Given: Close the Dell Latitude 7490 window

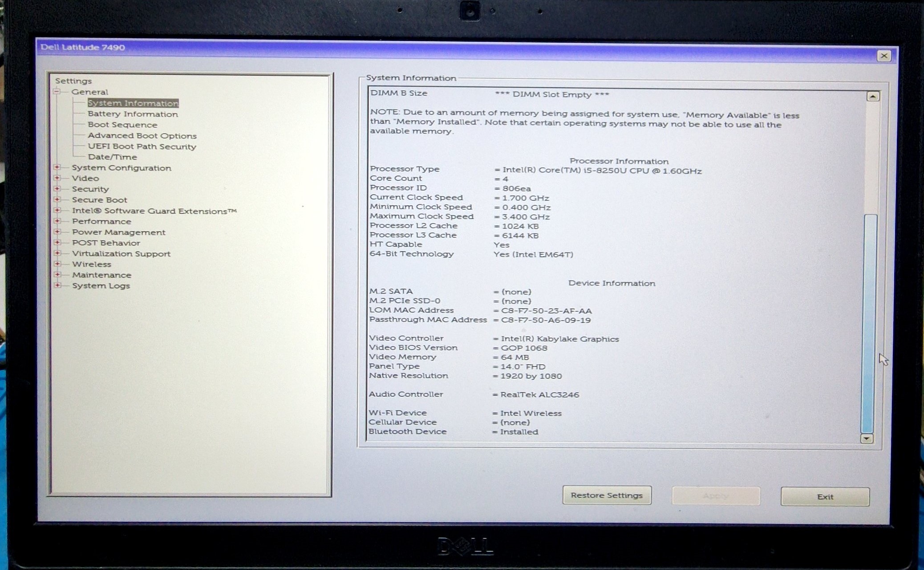Looking at the screenshot, I should click(884, 56).
